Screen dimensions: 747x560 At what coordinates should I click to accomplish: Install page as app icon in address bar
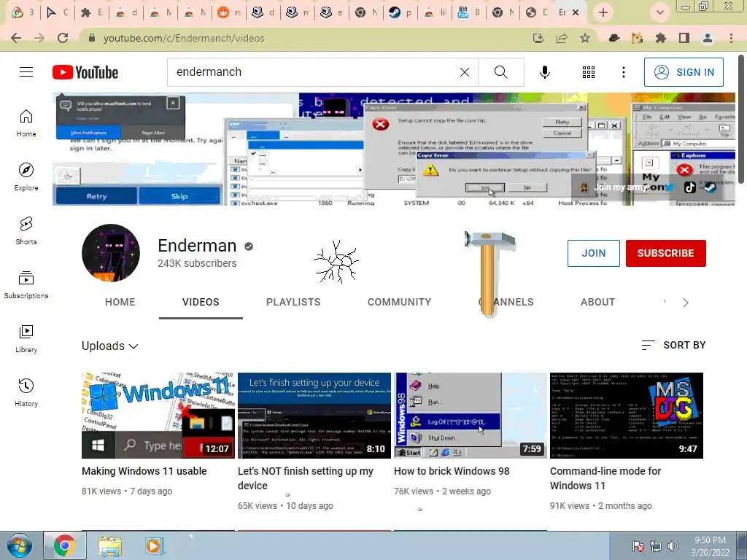538,38
